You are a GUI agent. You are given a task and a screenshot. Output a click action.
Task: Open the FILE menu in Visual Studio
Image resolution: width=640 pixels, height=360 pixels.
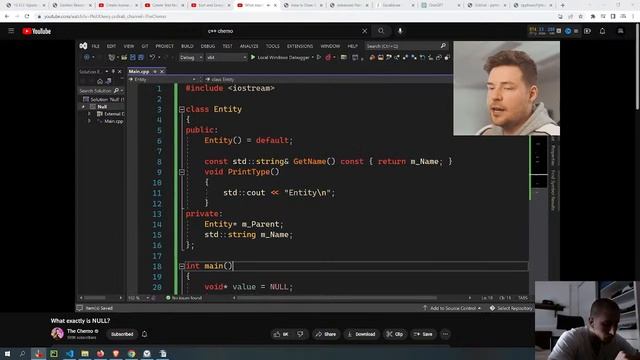(x=96, y=46)
